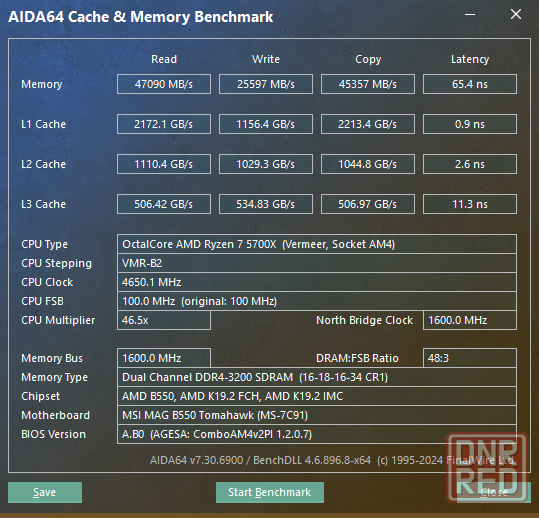Click the Write column header
The image size is (539, 518).
[x=266, y=59]
